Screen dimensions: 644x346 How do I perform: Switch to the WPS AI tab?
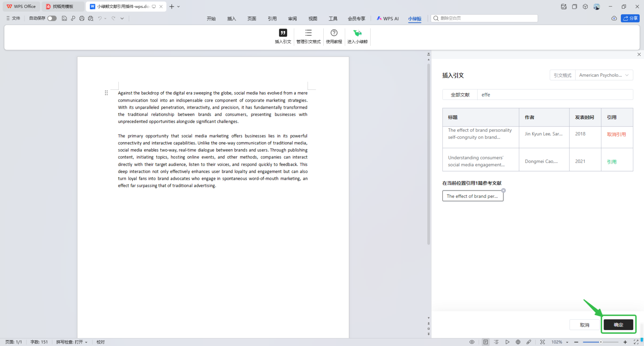tap(388, 19)
